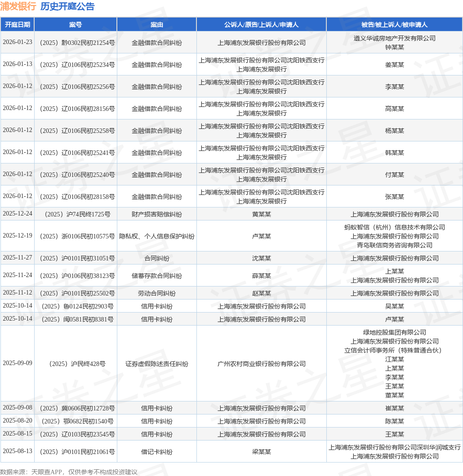
Task: Click case number (2025)辽0106民初28158号
Action: coord(77,197)
